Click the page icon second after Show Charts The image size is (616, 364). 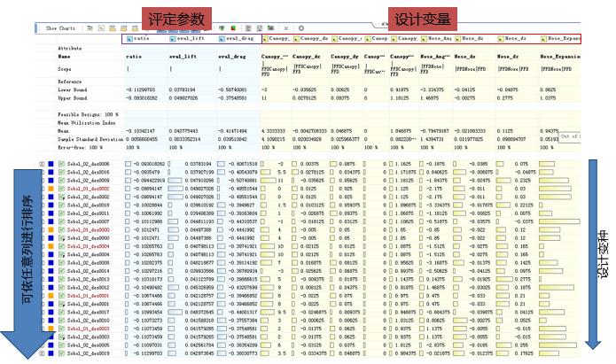point(101,28)
